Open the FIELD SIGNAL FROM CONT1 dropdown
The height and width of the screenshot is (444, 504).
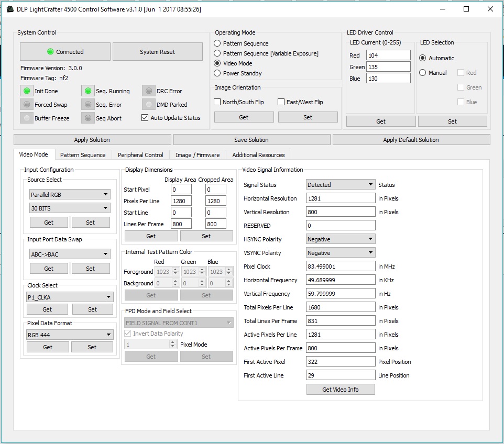179,323
